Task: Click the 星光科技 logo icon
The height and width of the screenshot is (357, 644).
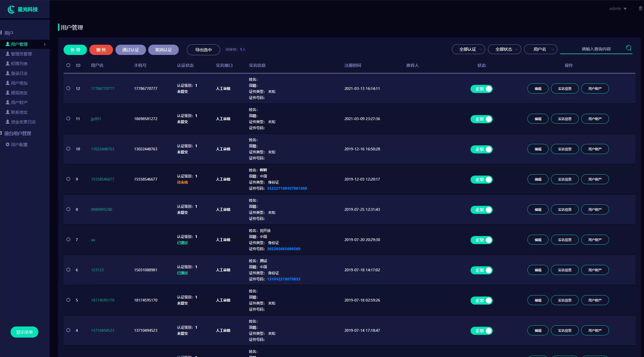Action: tap(11, 9)
